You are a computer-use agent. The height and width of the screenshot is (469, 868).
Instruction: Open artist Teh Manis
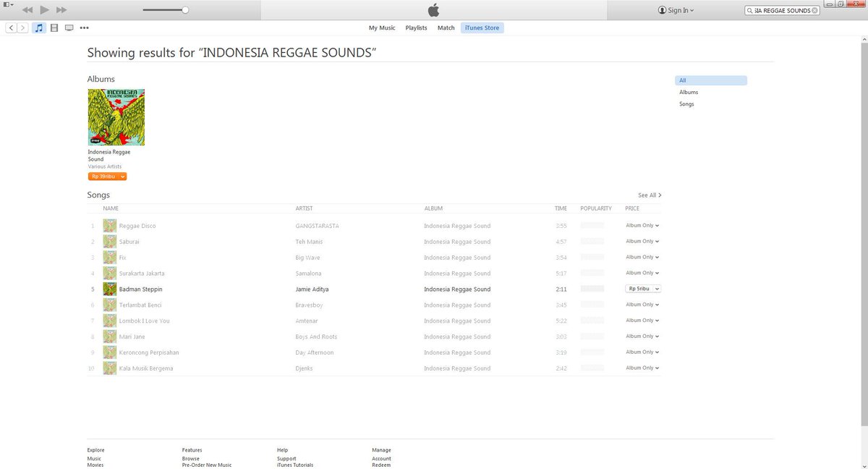[x=310, y=242]
